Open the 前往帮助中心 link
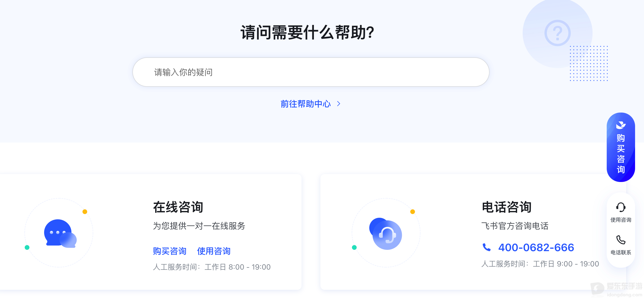The image size is (644, 304). click(x=305, y=104)
